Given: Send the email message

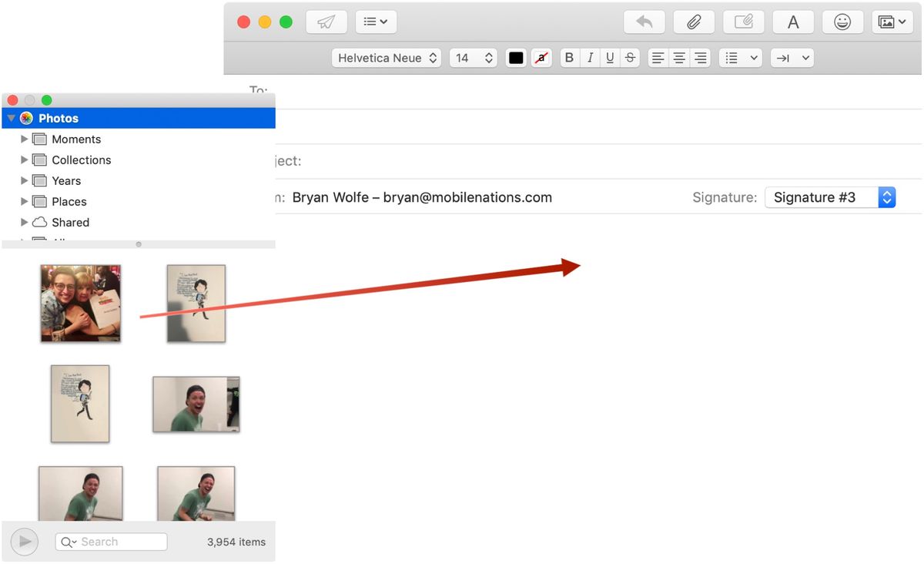Looking at the screenshot, I should point(326,22).
